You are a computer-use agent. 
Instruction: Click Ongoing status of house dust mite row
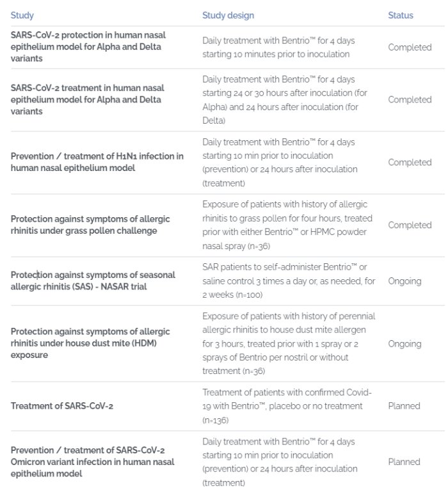click(x=404, y=343)
